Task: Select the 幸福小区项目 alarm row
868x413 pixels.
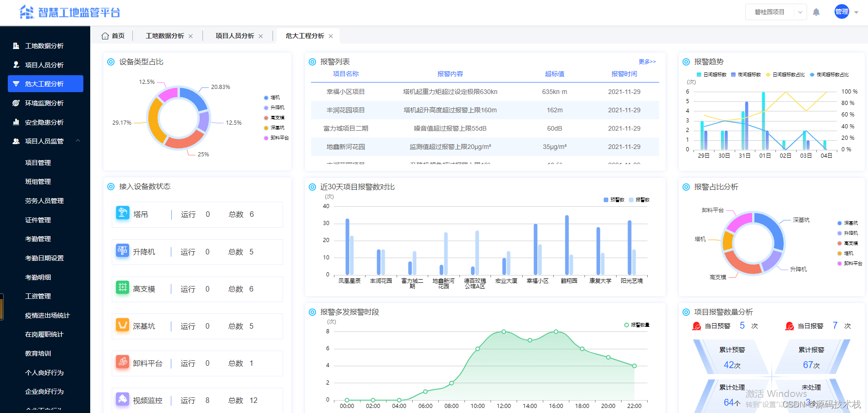Action: [x=485, y=92]
